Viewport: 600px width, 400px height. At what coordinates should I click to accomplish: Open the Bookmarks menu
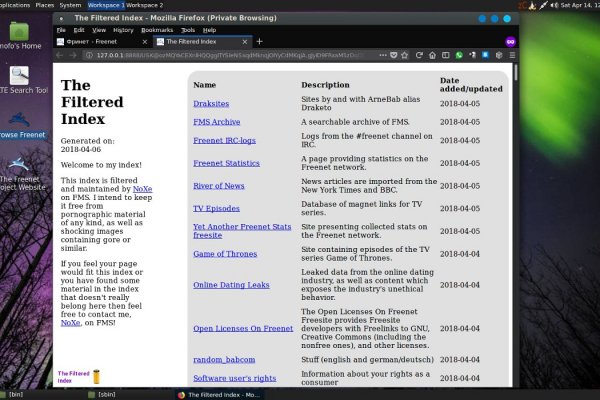click(156, 30)
